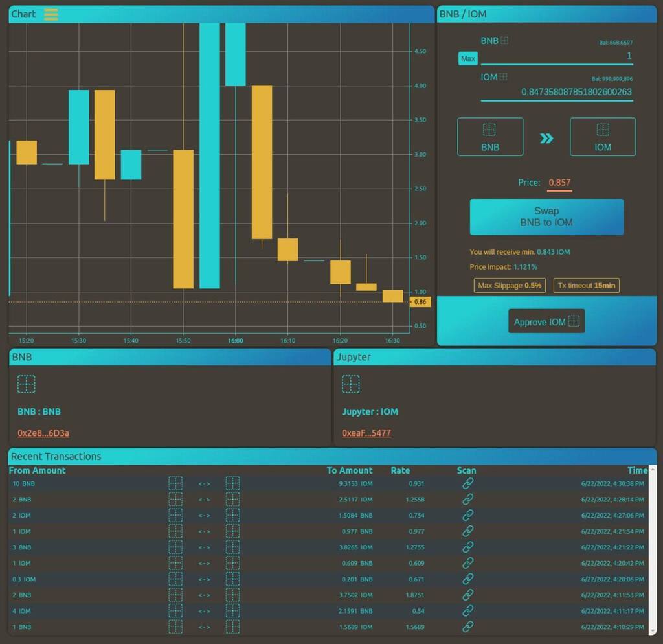This screenshot has height=644, width=663.
Task: Open the Tx timeout 15min setting
Action: (586, 286)
